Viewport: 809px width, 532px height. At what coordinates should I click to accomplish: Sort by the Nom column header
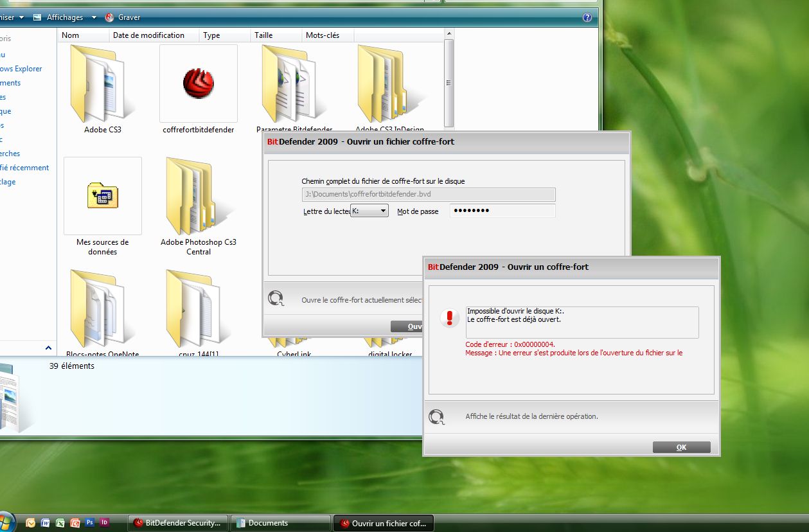84,35
